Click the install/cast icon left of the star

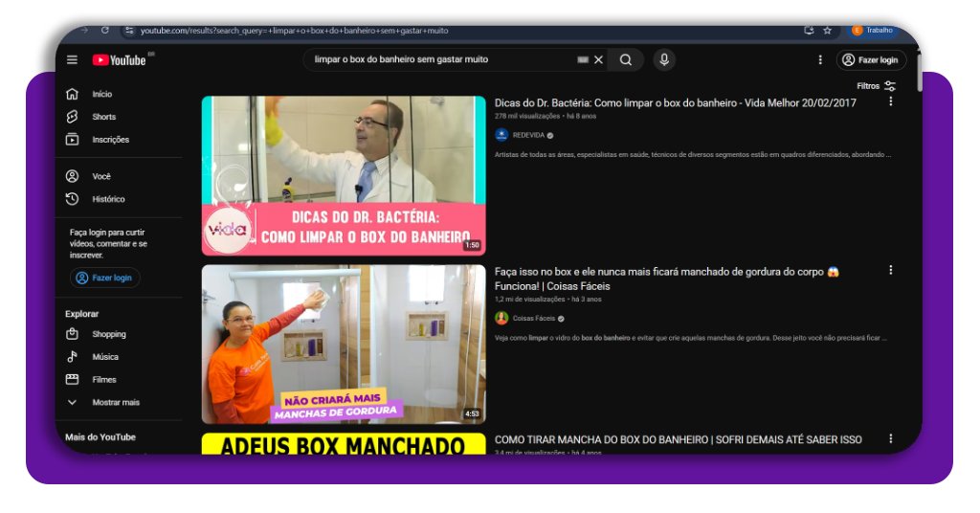tap(809, 30)
